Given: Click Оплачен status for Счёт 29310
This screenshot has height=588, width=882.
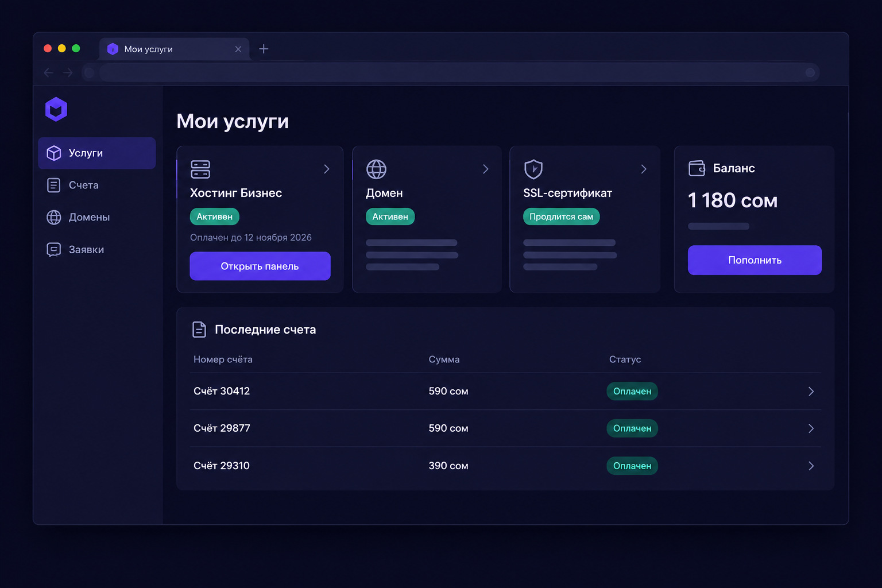Looking at the screenshot, I should (632, 466).
